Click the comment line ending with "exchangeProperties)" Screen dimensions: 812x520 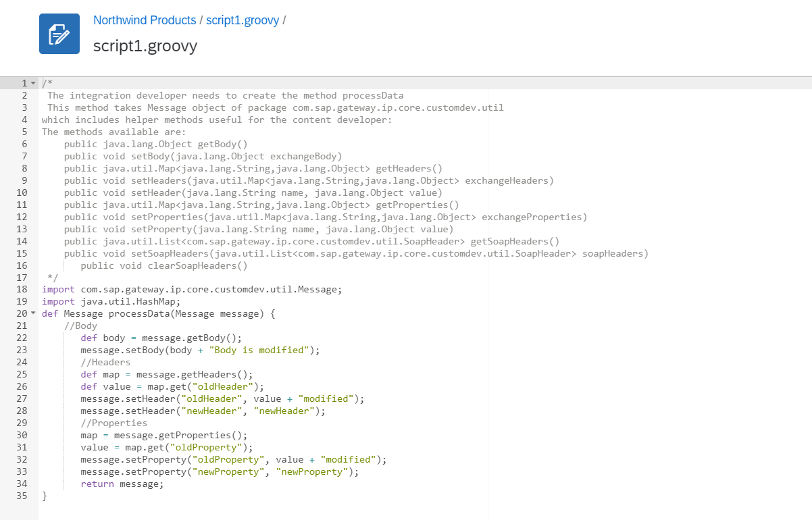(326, 217)
